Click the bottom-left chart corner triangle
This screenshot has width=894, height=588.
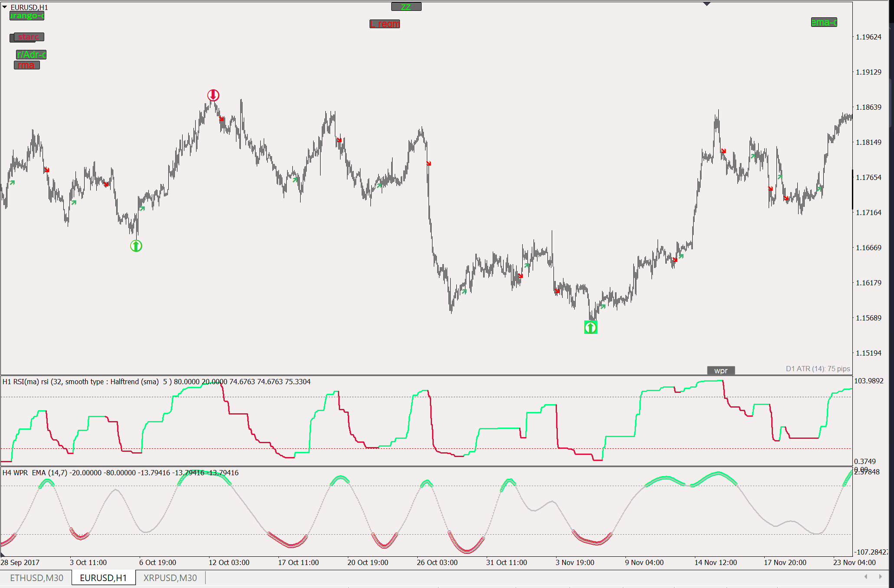(x=3, y=554)
